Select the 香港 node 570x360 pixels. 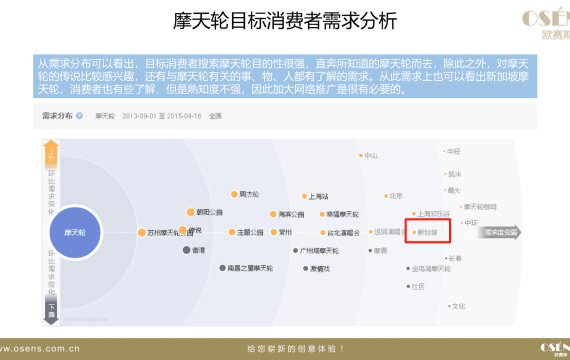click(x=194, y=250)
